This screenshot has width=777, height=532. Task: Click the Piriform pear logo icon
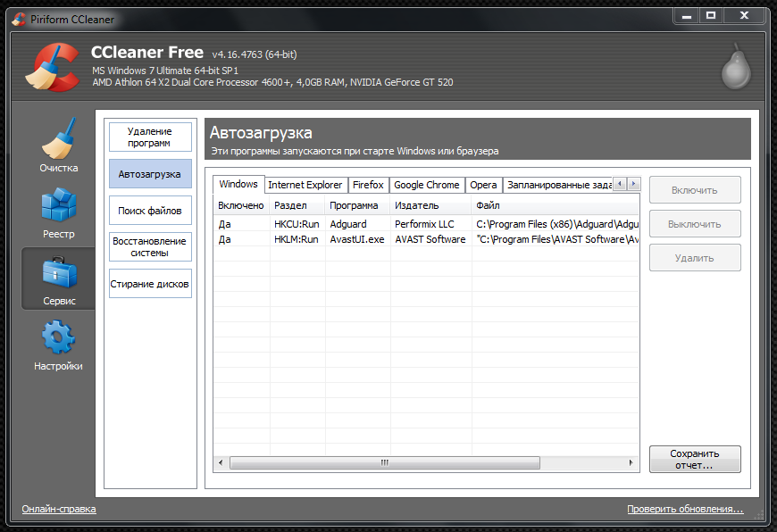[737, 69]
